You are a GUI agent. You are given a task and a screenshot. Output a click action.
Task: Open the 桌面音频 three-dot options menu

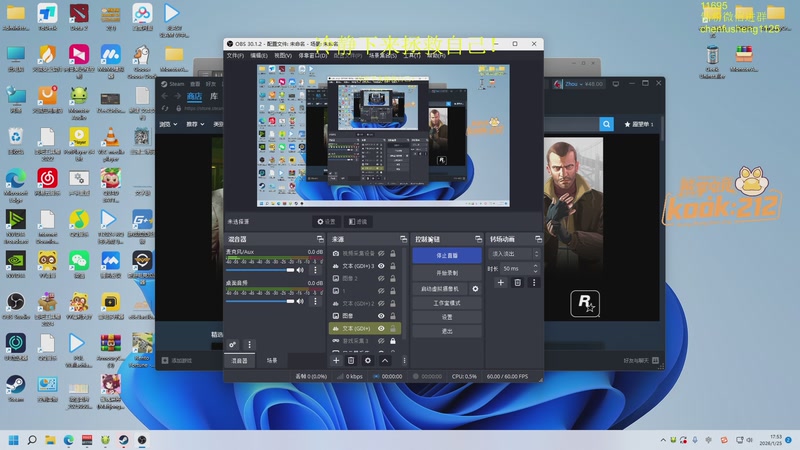click(315, 300)
